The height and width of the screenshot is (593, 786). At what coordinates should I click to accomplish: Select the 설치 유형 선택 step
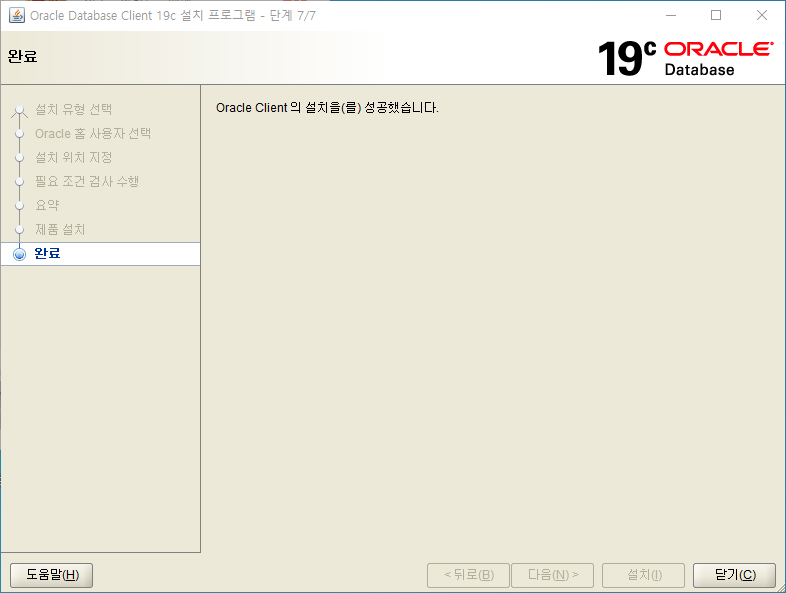tap(73, 109)
